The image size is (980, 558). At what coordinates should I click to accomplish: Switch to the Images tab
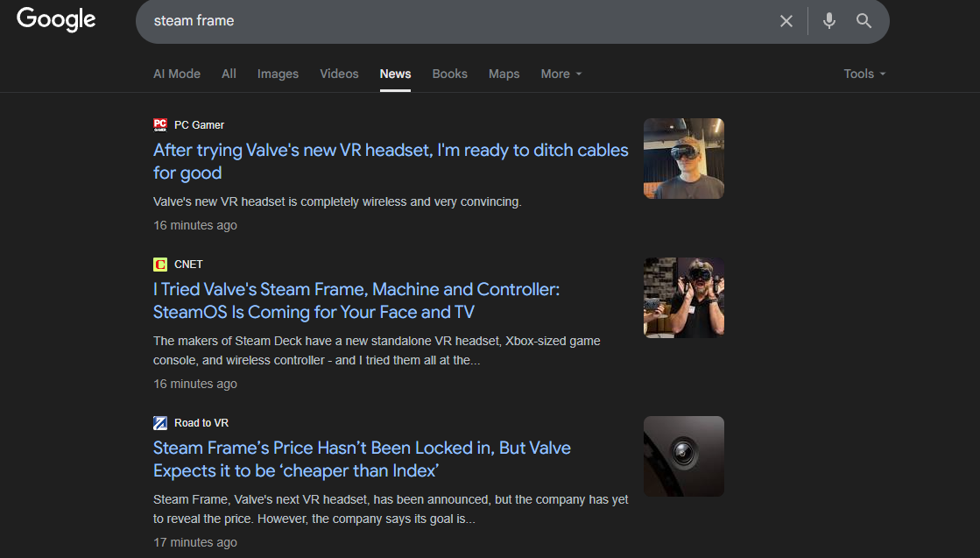pos(278,74)
